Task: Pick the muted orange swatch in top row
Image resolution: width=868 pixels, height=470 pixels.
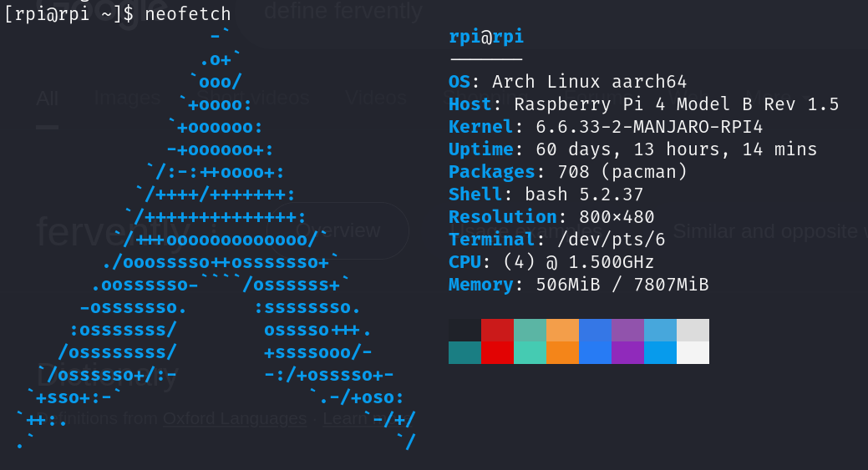Action: click(x=562, y=330)
